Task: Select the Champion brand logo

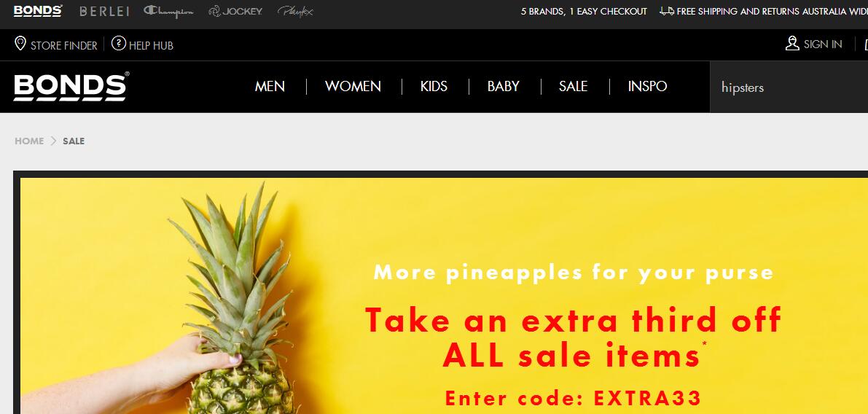Action: coord(168,11)
